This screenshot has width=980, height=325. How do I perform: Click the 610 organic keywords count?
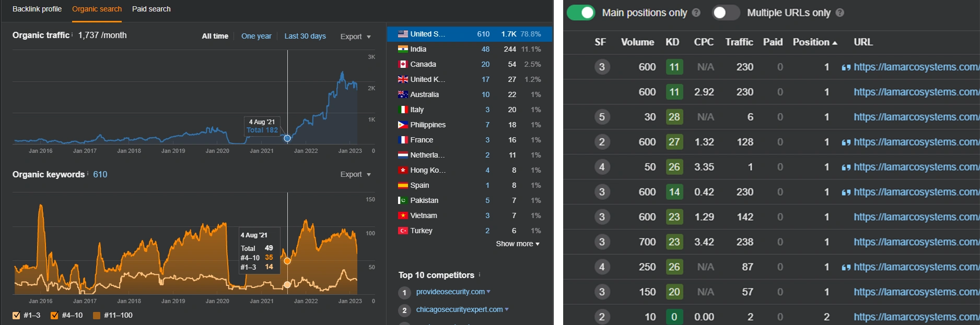pos(100,174)
